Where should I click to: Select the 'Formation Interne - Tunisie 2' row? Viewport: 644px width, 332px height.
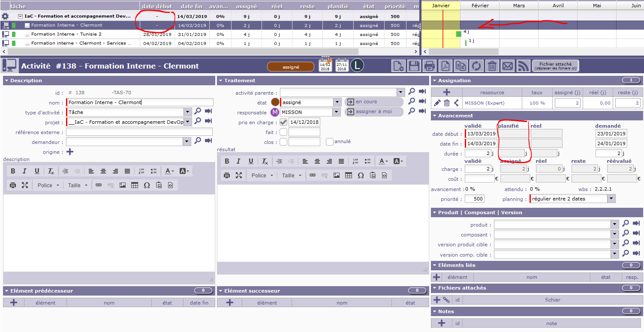click(x=66, y=34)
